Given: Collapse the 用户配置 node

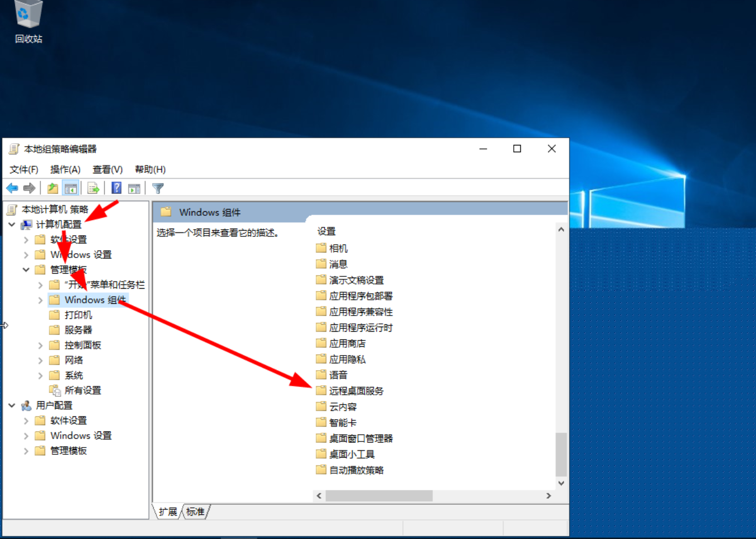Looking at the screenshot, I should click(12, 405).
